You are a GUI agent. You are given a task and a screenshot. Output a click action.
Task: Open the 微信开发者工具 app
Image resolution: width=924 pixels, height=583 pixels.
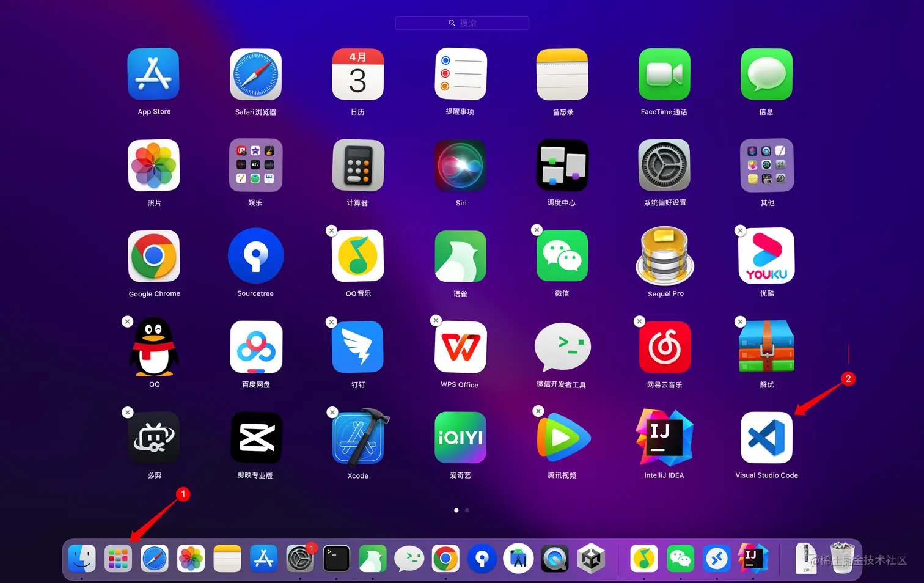click(x=562, y=346)
